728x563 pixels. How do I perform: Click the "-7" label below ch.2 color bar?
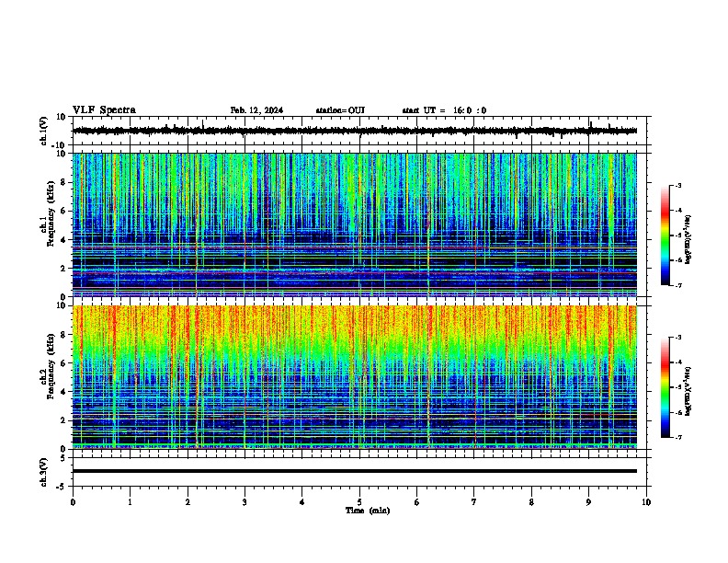677,437
